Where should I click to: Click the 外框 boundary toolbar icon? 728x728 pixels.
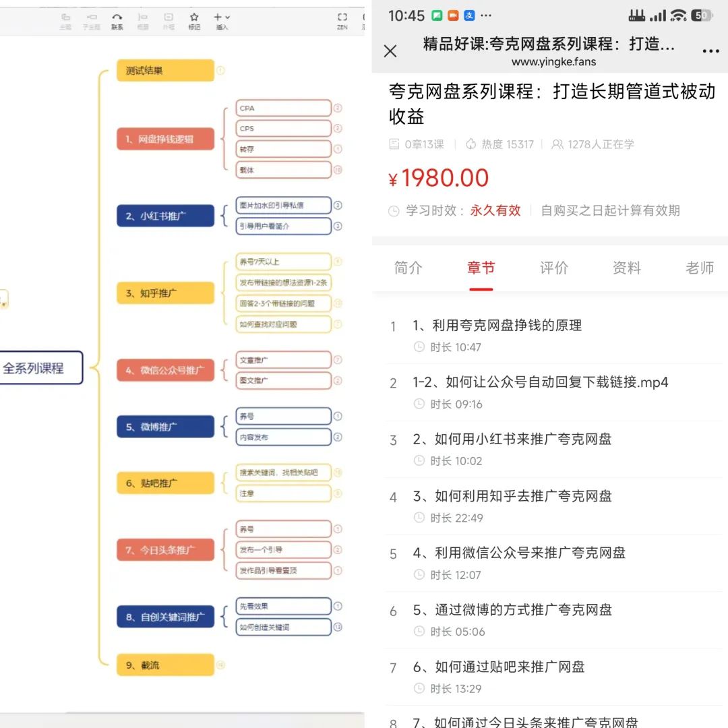point(169,18)
